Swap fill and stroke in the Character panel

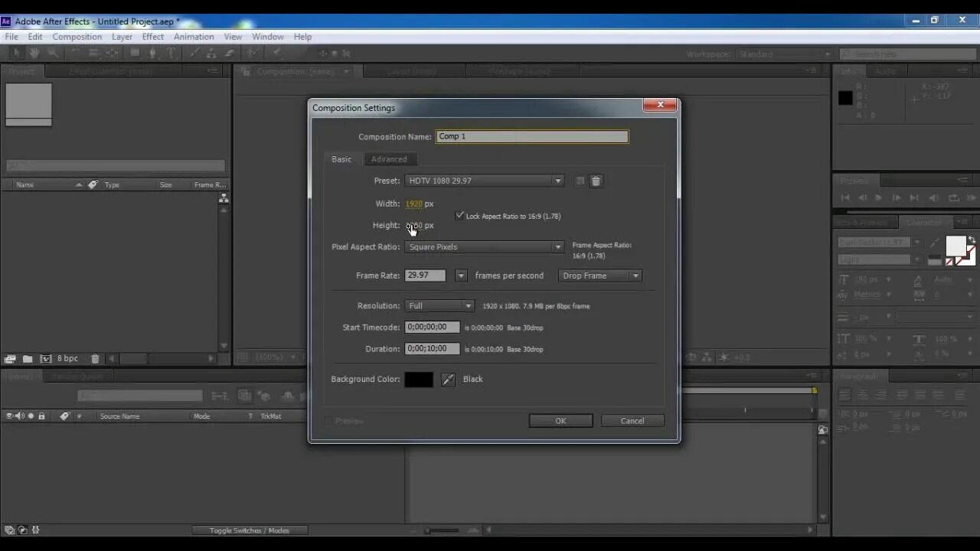click(x=972, y=240)
